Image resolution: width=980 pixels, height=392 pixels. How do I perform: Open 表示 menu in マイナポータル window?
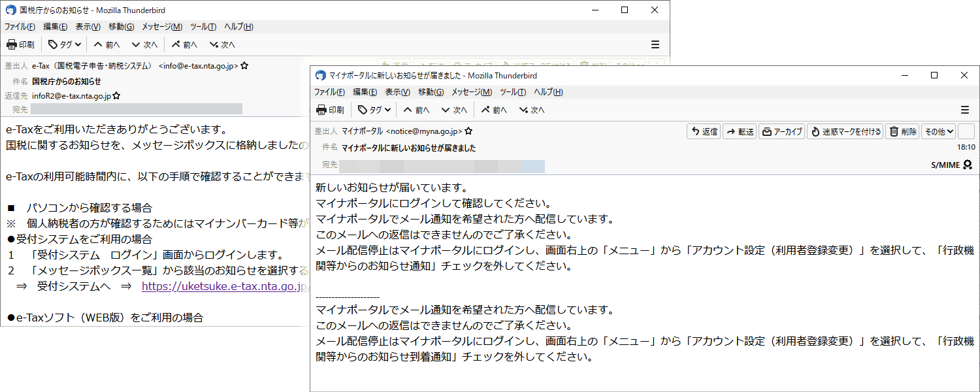pos(397,92)
